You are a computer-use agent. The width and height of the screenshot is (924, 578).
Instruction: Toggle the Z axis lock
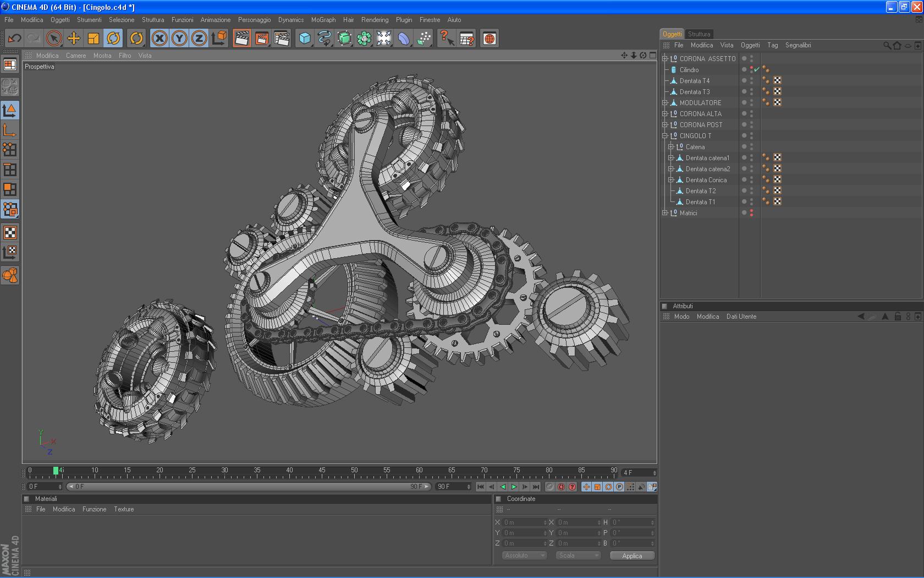point(199,39)
